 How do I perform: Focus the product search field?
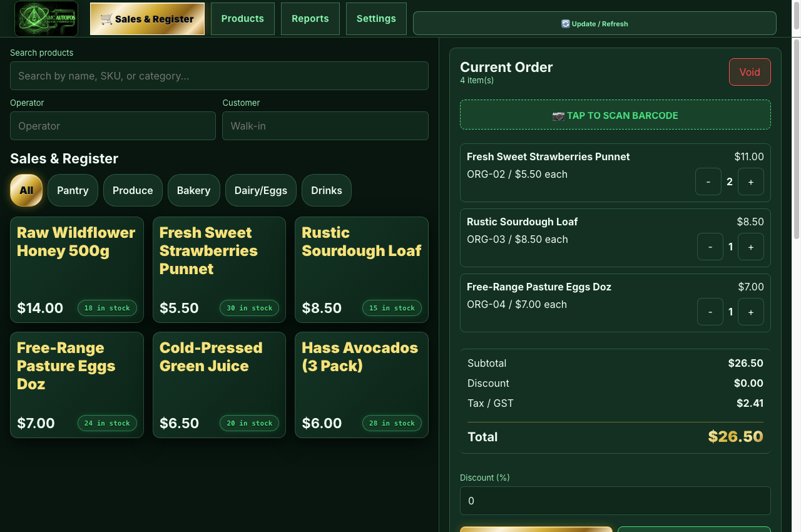pos(219,76)
